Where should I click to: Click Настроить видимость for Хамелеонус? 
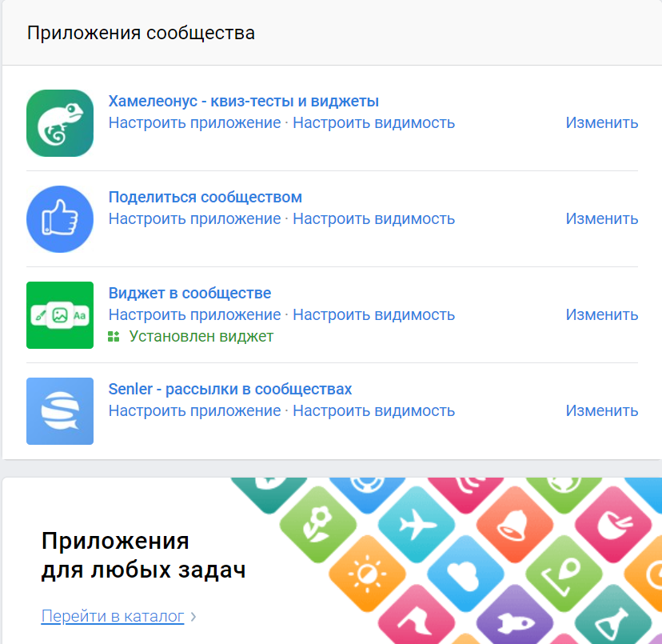pyautogui.click(x=373, y=123)
